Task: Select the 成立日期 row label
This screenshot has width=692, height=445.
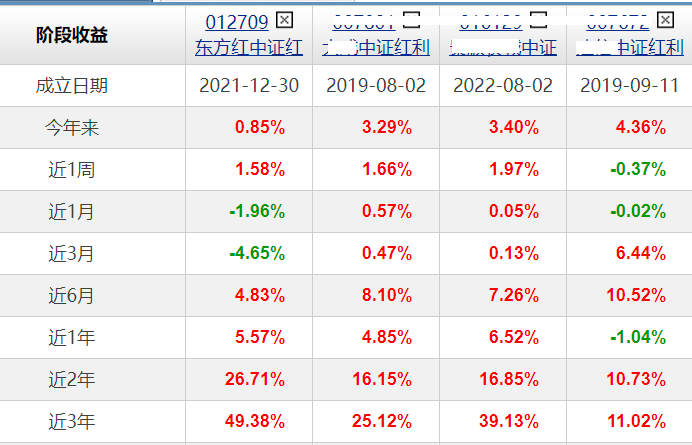Action: click(72, 86)
